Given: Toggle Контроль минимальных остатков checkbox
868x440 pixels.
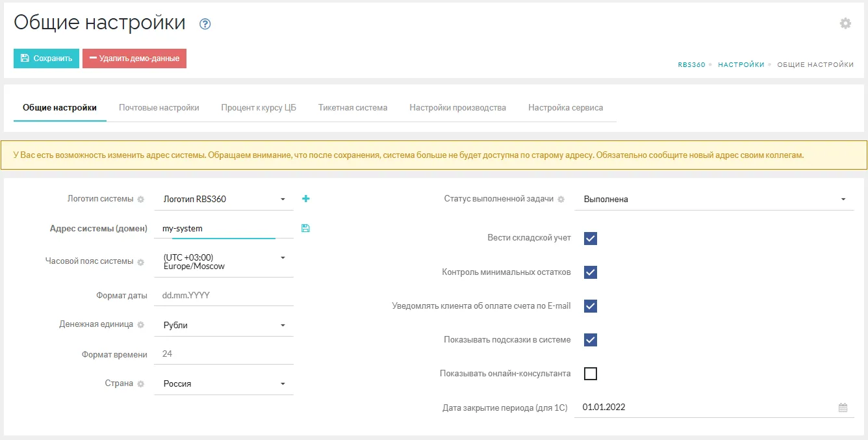Looking at the screenshot, I should (590, 272).
